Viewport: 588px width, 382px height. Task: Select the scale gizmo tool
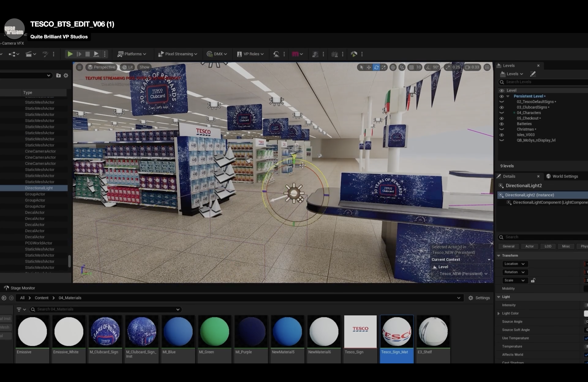[383, 67]
